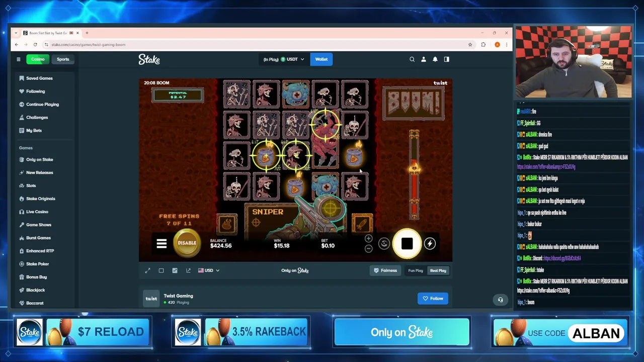Open the user profile icon

point(424,59)
